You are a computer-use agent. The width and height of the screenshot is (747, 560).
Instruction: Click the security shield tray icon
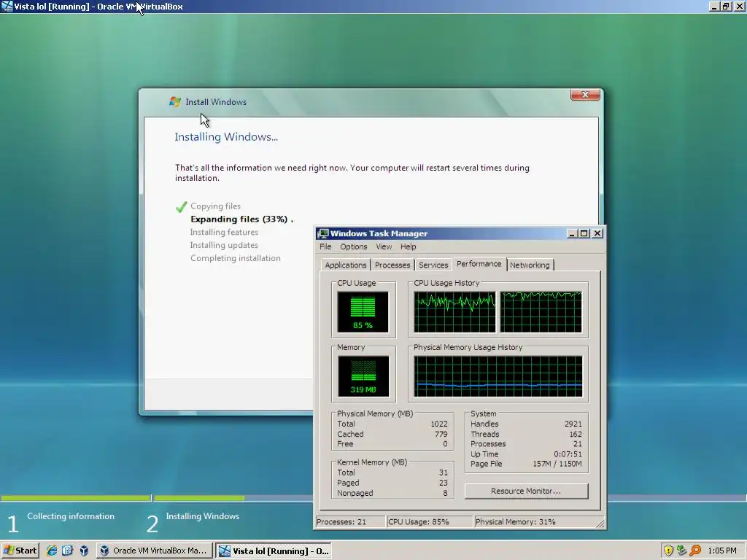pos(668,551)
